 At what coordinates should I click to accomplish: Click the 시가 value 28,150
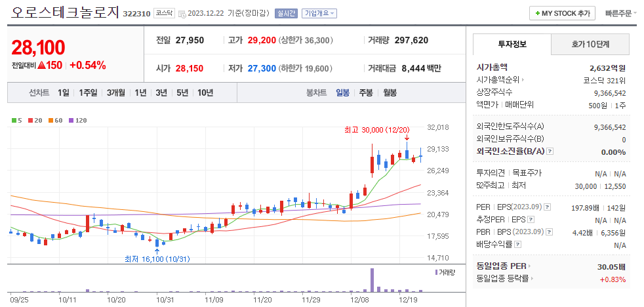coord(190,68)
